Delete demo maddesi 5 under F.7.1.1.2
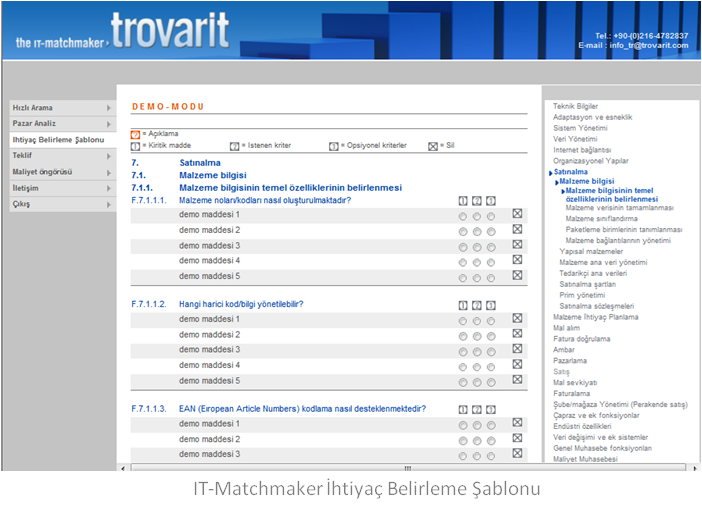702x509 pixels. (517, 380)
